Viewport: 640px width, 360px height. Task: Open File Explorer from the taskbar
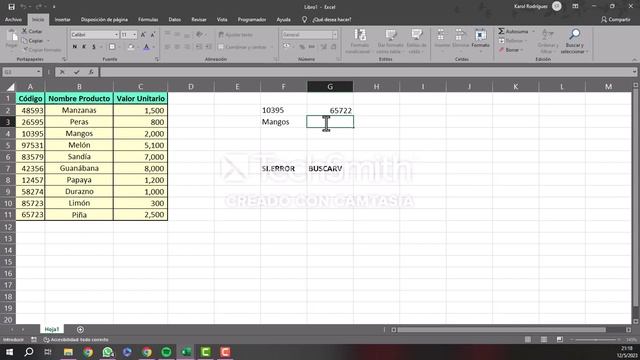[x=68, y=351]
